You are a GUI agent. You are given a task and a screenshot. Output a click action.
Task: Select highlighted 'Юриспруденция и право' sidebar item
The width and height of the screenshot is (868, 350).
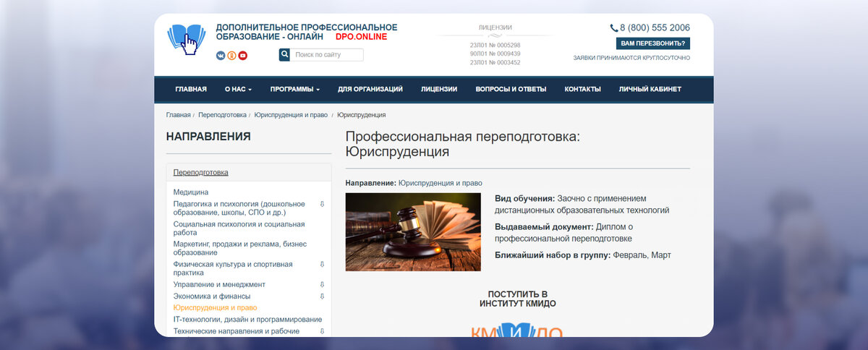point(215,308)
